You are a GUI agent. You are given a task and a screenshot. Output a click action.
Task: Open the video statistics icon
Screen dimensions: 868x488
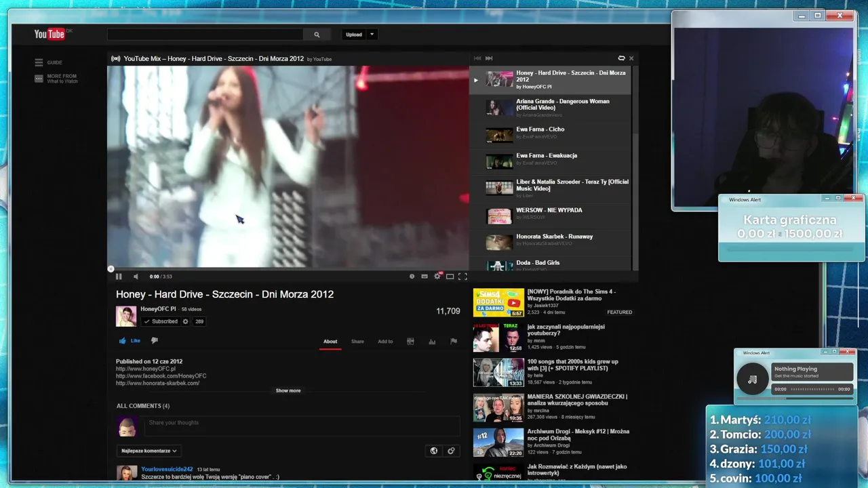click(432, 342)
